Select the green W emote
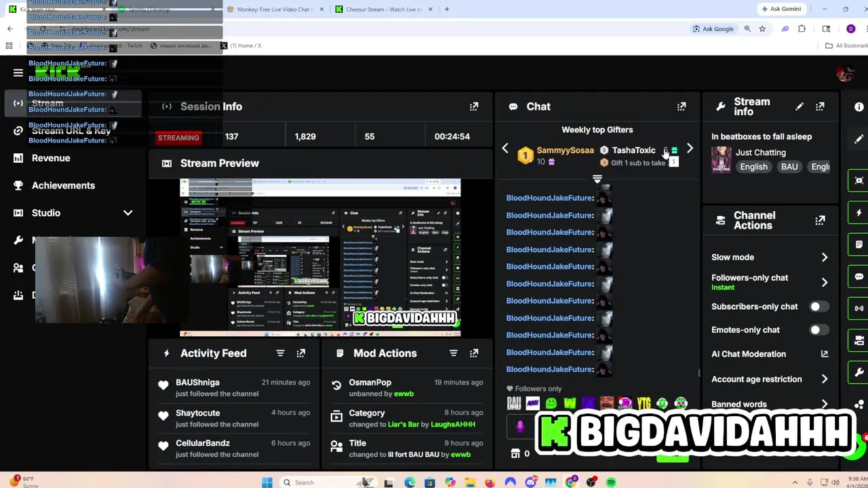 coord(570,404)
